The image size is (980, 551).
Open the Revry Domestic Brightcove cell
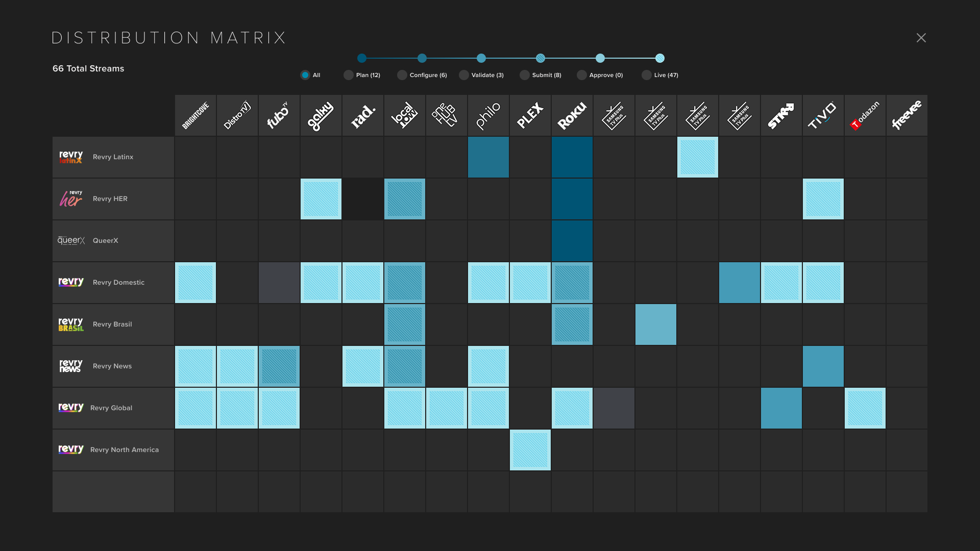(195, 283)
